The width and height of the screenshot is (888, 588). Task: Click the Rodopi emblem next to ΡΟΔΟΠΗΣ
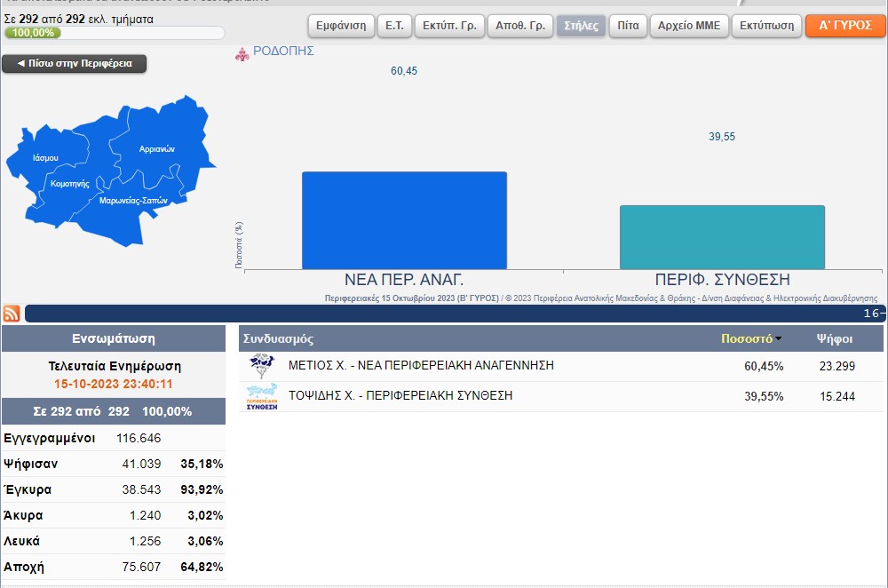242,53
